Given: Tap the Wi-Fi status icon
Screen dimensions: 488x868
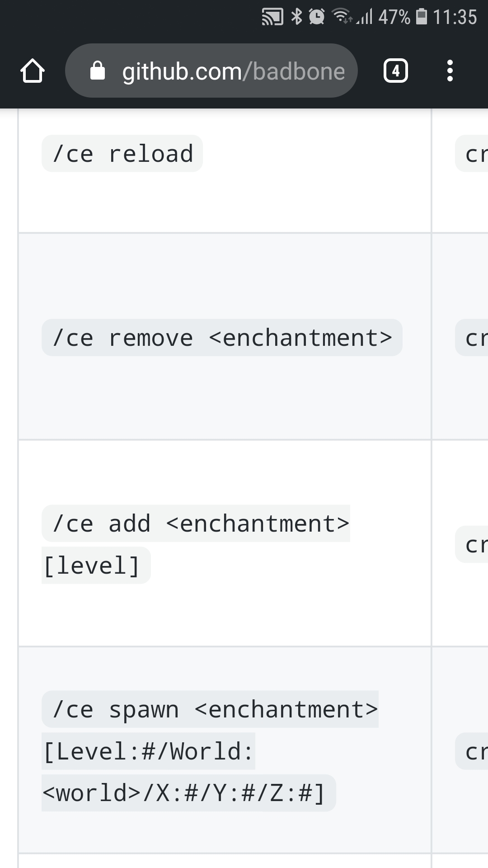Looking at the screenshot, I should coord(342,17).
